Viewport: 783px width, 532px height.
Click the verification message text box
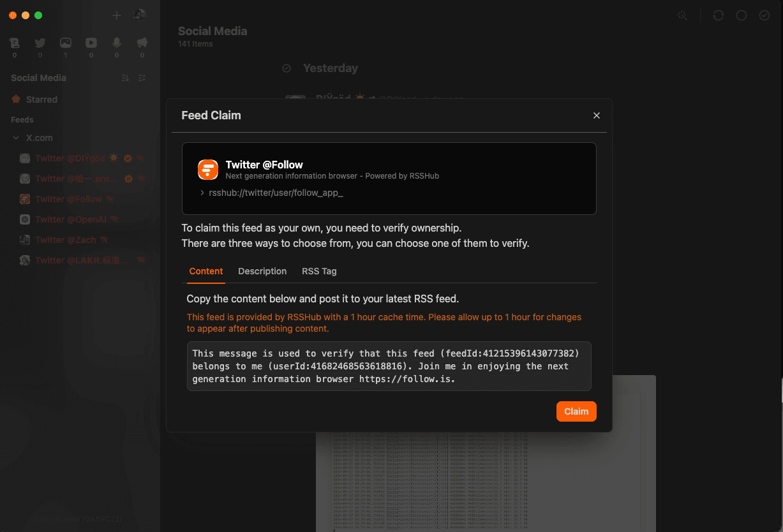[389, 366]
